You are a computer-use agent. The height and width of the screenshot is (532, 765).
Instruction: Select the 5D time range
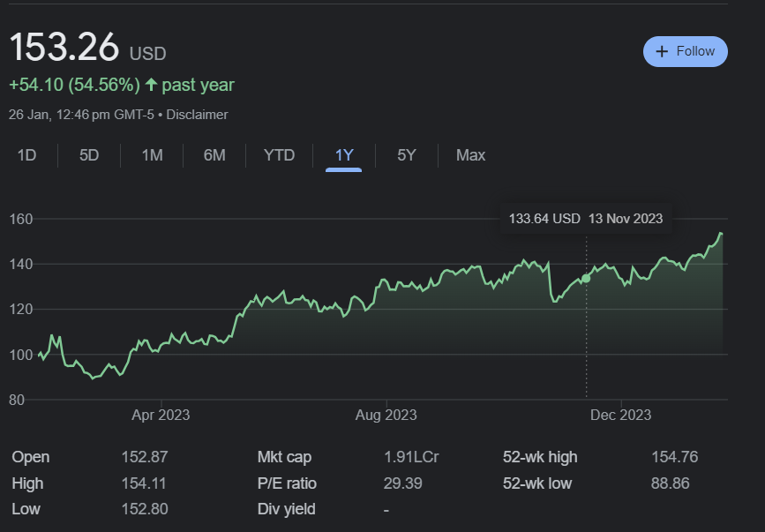pyautogui.click(x=89, y=155)
